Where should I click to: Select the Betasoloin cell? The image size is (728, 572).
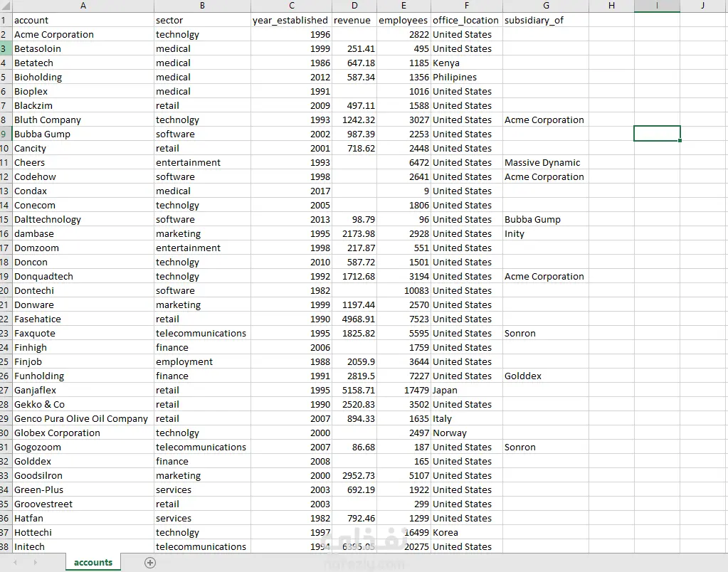coord(83,49)
